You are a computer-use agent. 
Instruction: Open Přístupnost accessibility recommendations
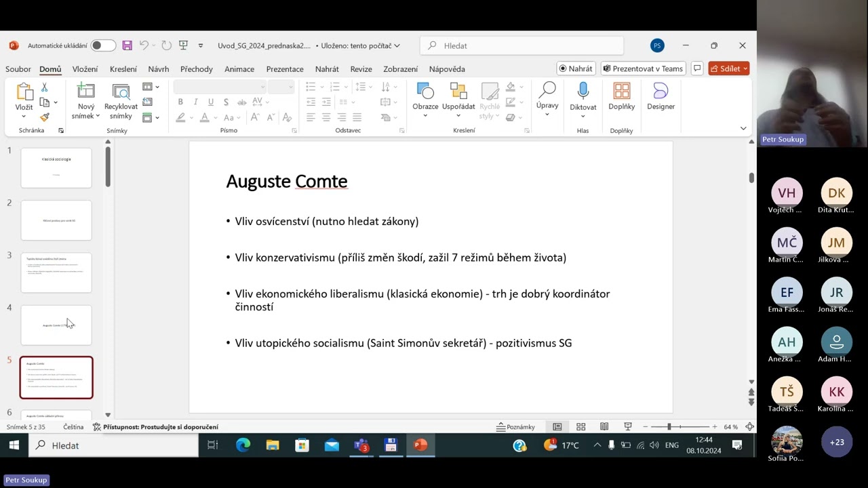click(155, 427)
